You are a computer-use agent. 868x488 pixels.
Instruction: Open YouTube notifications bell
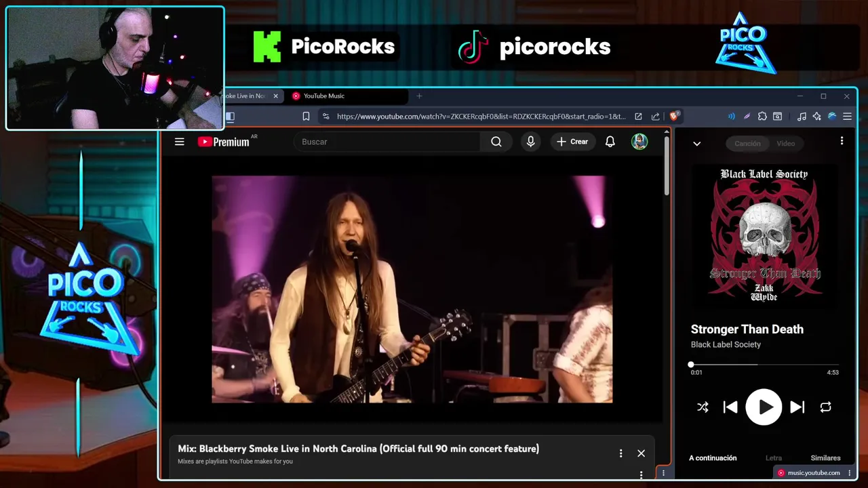610,142
